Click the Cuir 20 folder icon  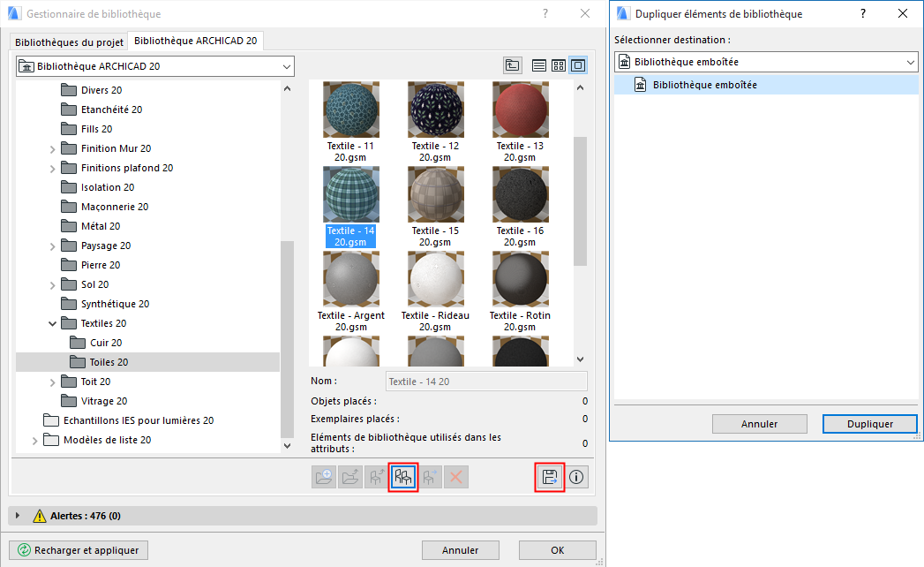coord(78,342)
